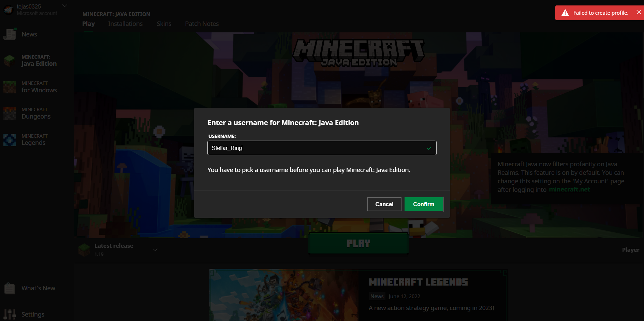The height and width of the screenshot is (321, 644).
Task: Click the username input field
Action: click(322, 148)
